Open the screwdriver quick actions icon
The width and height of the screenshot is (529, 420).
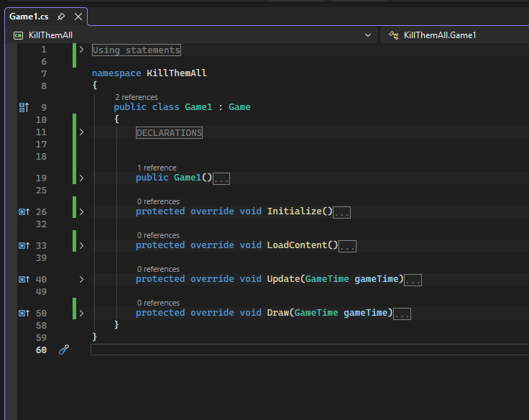(x=63, y=350)
